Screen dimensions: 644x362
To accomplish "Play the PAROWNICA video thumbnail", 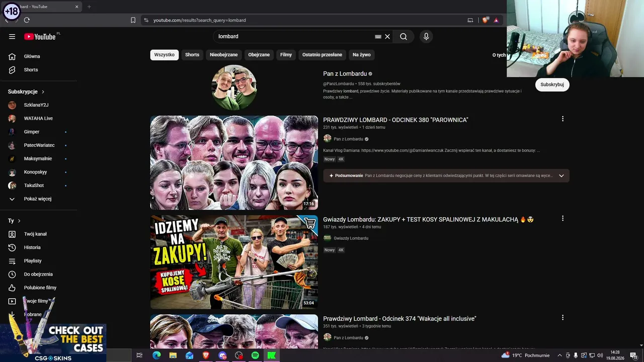I will pos(234,163).
